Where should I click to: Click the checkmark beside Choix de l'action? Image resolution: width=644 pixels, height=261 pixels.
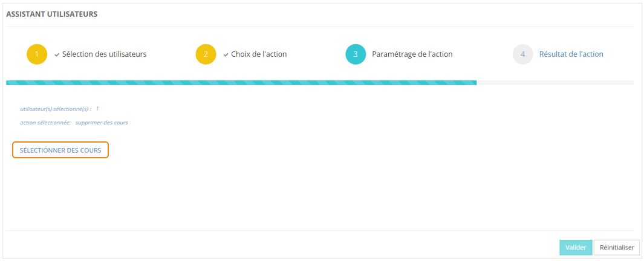tap(226, 54)
